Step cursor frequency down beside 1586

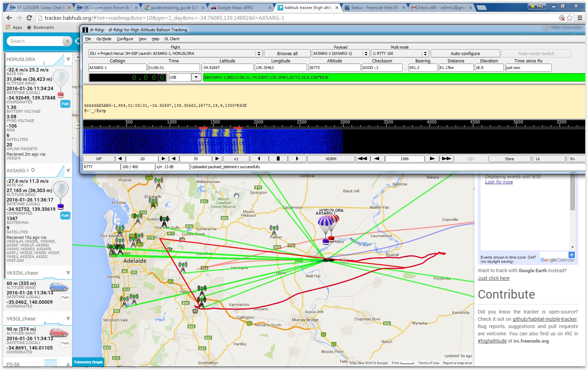[377, 159]
